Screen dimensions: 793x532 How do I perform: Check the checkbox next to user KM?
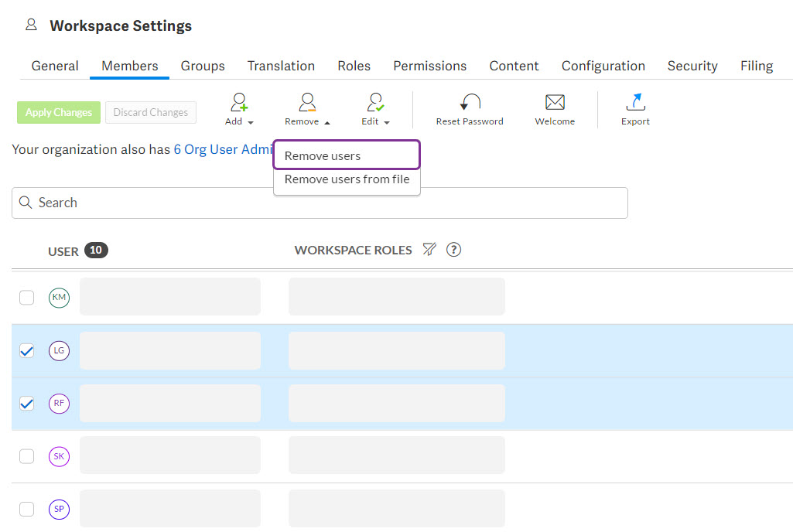point(26,297)
